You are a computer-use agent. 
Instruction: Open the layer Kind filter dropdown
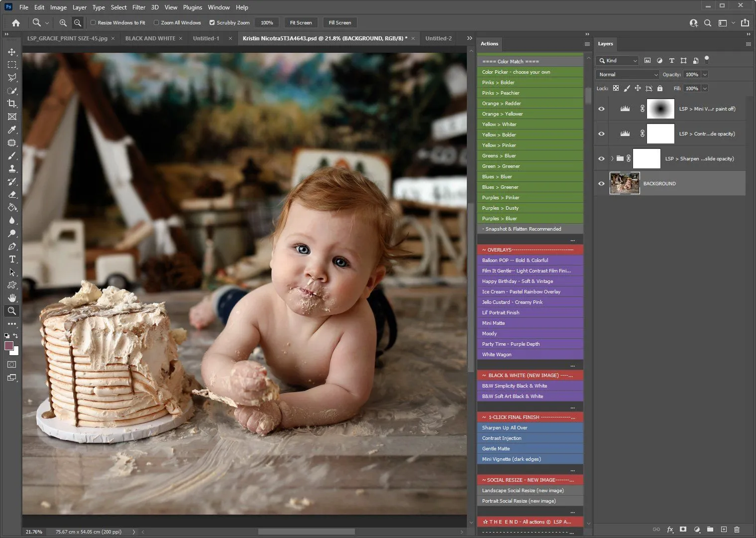pyautogui.click(x=618, y=60)
